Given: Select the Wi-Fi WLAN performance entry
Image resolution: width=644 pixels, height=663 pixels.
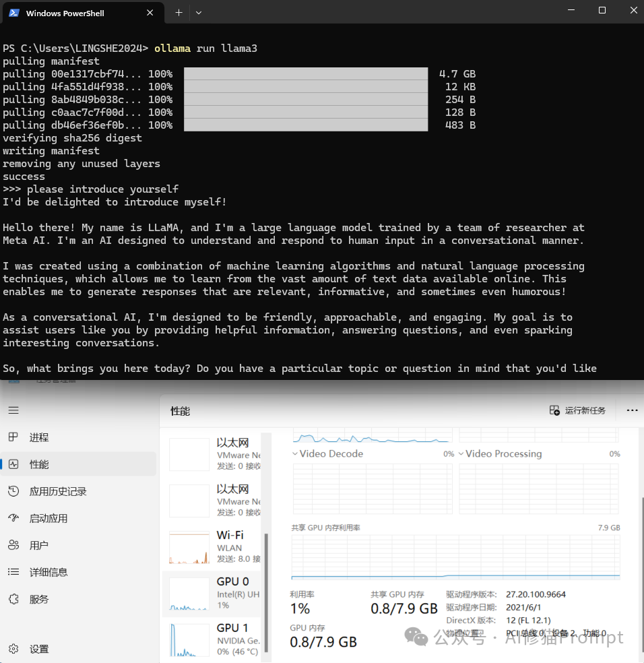Looking at the screenshot, I should click(213, 548).
